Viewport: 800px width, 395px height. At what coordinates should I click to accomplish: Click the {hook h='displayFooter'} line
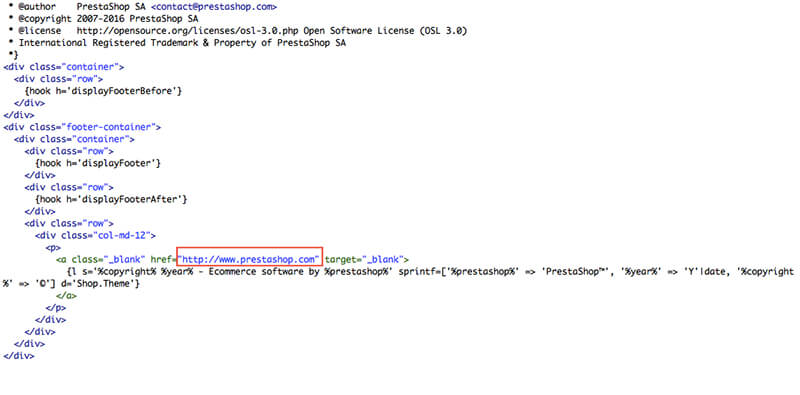tap(98, 163)
